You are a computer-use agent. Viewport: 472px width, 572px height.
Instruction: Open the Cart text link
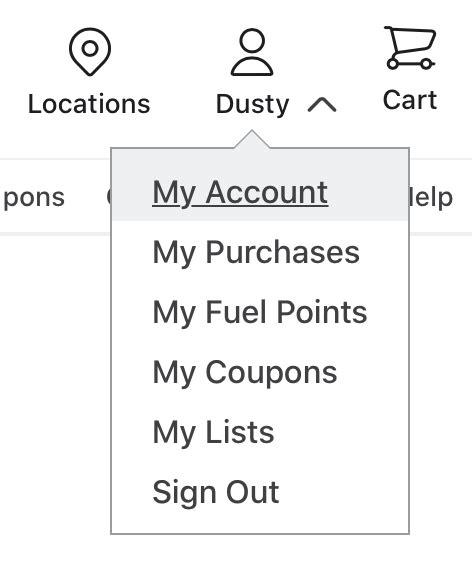(x=410, y=100)
